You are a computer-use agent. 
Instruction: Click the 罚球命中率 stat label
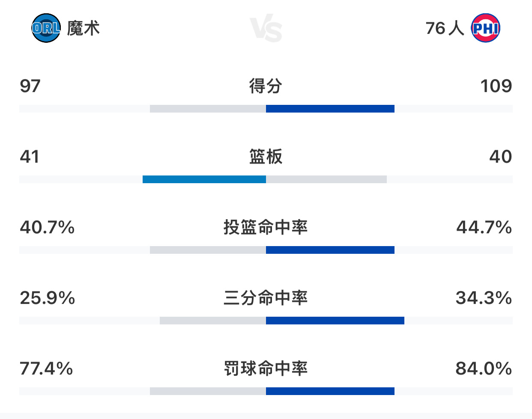point(266,368)
